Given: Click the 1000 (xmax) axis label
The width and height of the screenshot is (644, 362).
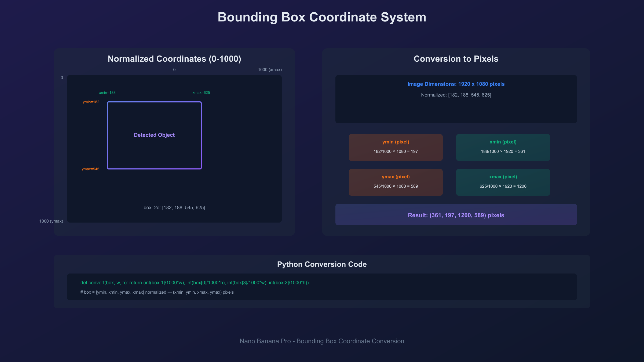Looking at the screenshot, I should click(270, 70).
